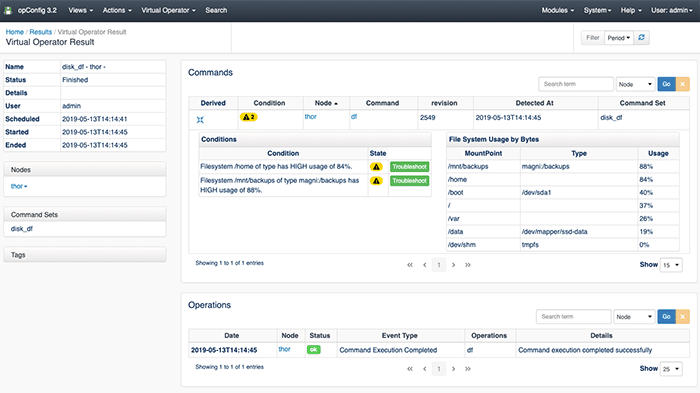Expand the thor node dropdown in Nodes panel

pyautogui.click(x=19, y=186)
